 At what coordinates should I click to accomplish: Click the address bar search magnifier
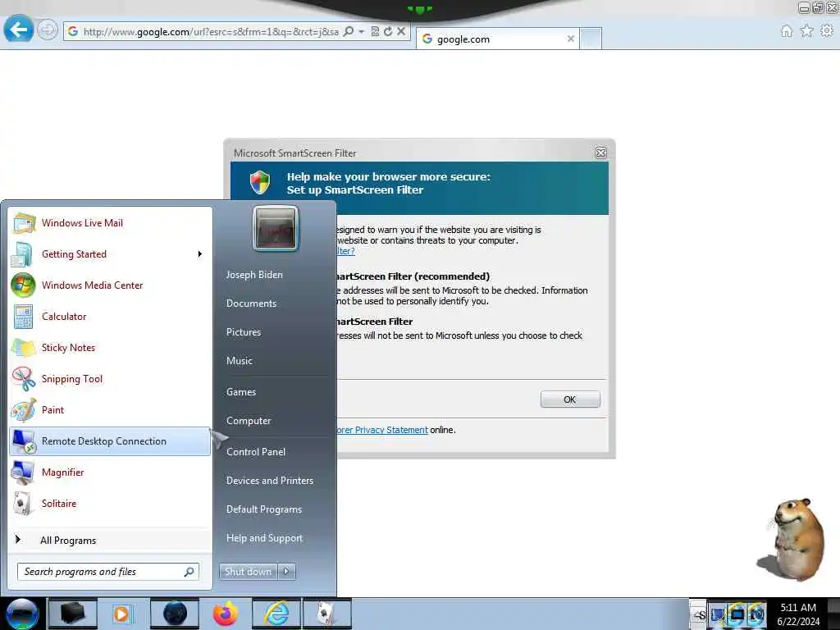click(348, 32)
